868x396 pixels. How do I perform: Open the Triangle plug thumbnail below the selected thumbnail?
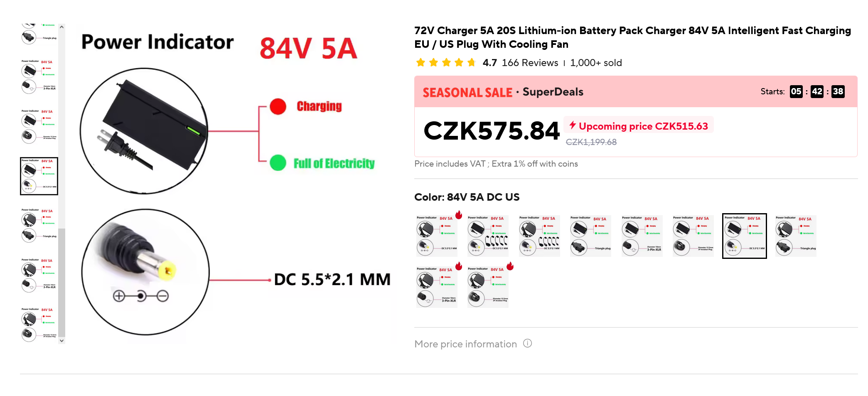point(39,225)
